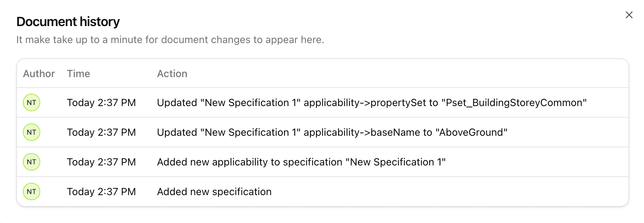
Task: Click the timestamp of the 'Added new specification' row
Action: pos(101,192)
